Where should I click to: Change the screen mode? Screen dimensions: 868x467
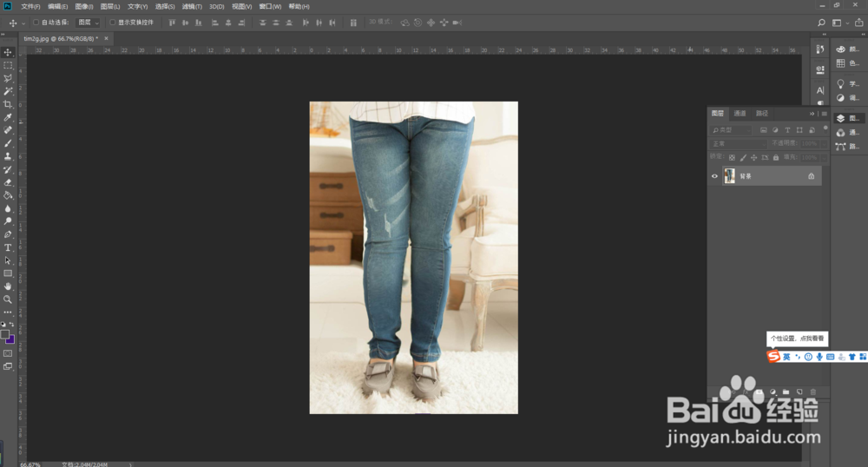coord(8,366)
